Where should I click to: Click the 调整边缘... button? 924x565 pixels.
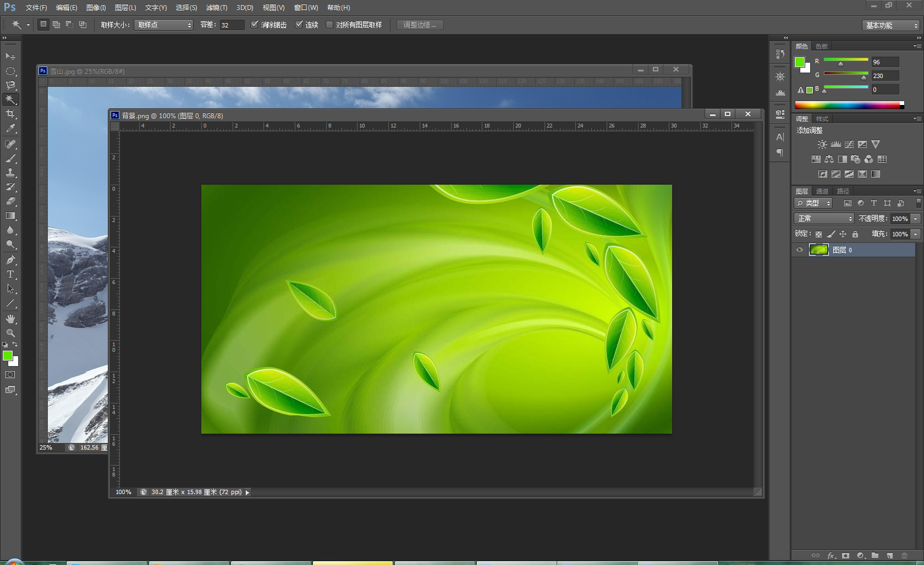tap(420, 25)
